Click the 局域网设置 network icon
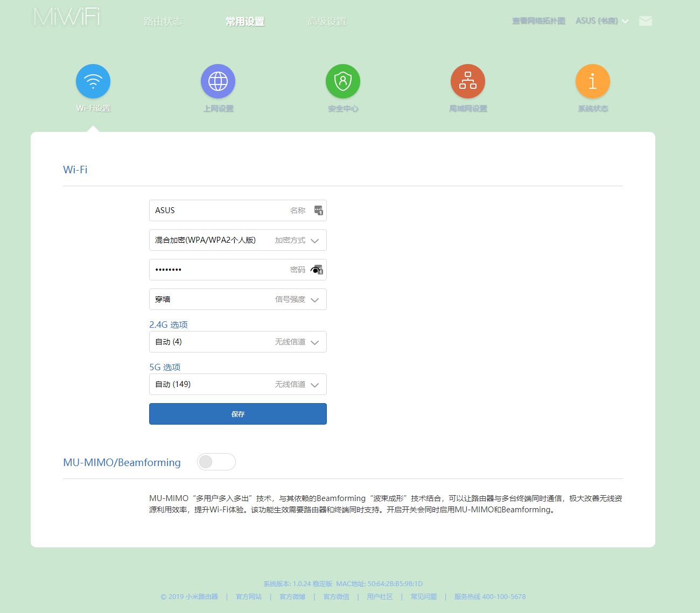Image resolution: width=700 pixels, height=613 pixels. click(467, 81)
